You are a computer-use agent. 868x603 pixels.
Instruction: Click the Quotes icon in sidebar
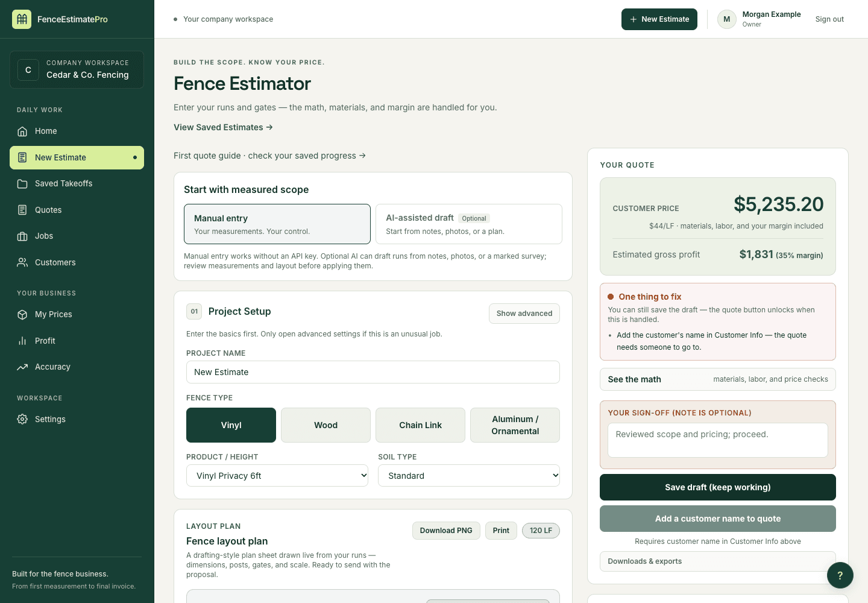point(22,210)
